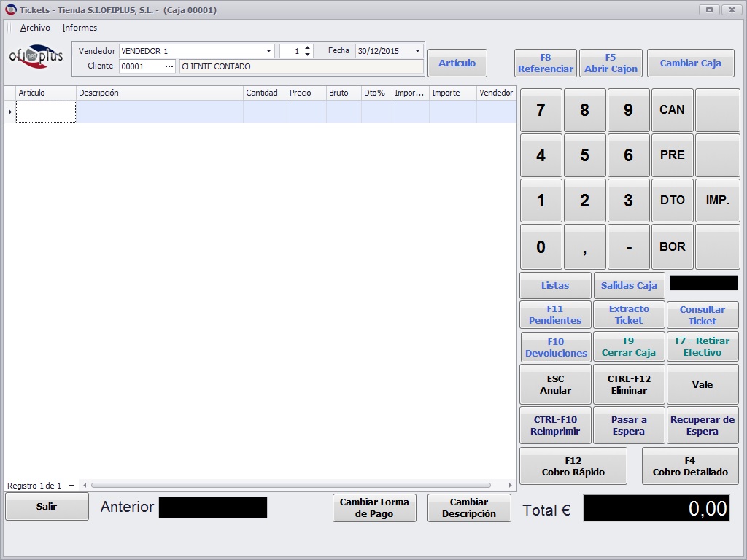Open the Informes menu
The height and width of the screenshot is (560, 747).
(80, 28)
